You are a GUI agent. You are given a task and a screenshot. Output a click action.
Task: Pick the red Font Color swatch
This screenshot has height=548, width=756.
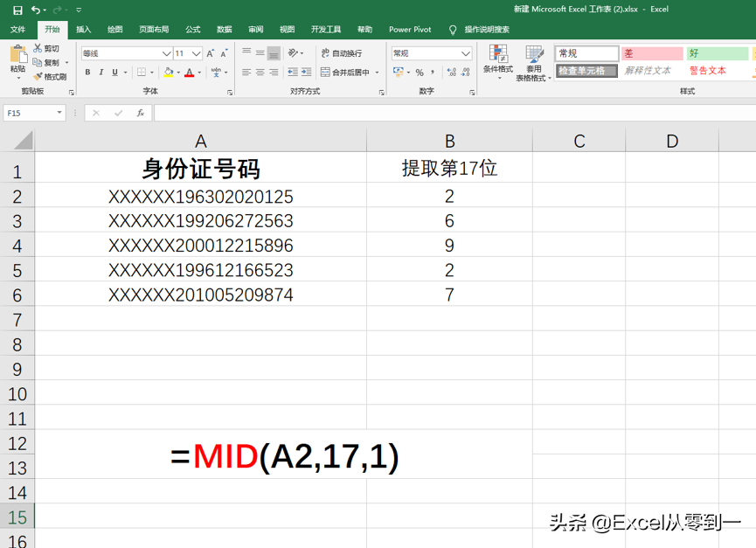pos(191,72)
